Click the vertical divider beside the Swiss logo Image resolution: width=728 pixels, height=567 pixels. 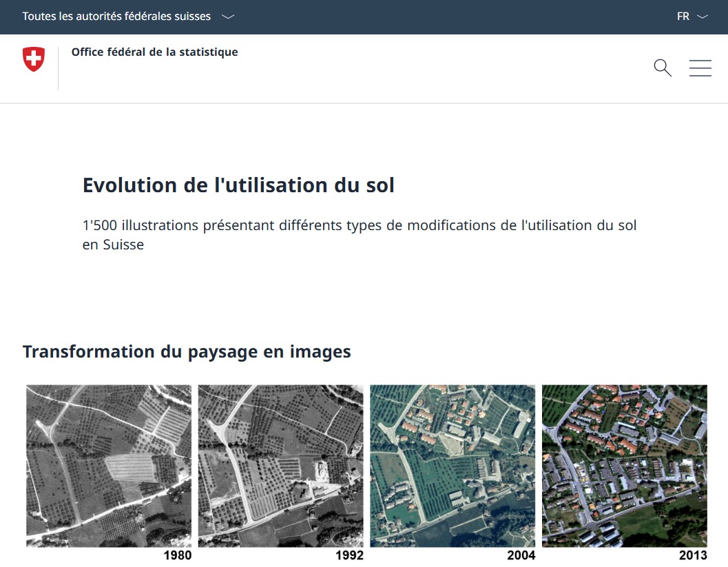click(x=58, y=68)
